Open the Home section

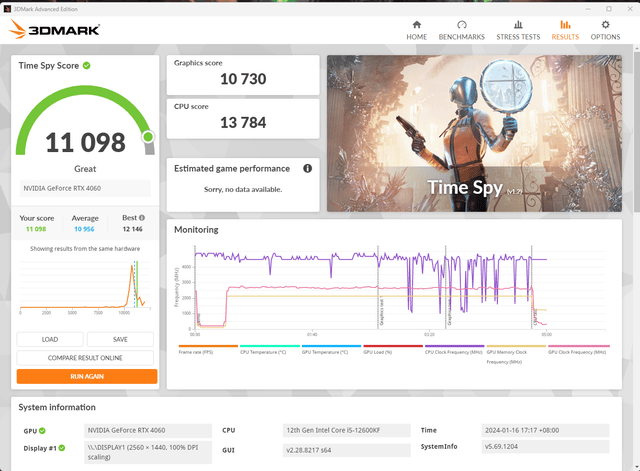(416, 31)
